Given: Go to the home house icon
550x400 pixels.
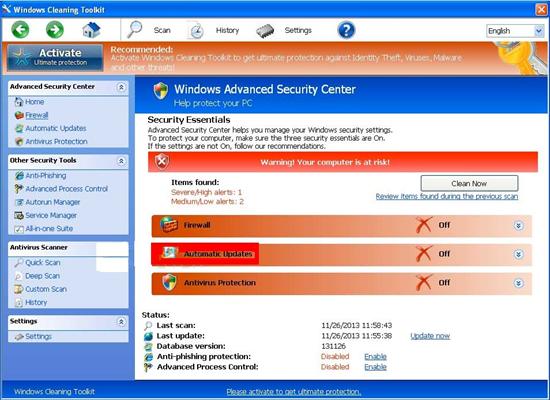Looking at the screenshot, I should [x=91, y=30].
